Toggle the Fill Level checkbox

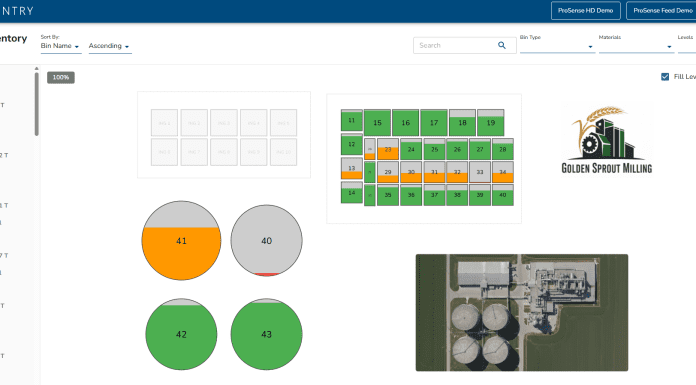[x=665, y=77]
